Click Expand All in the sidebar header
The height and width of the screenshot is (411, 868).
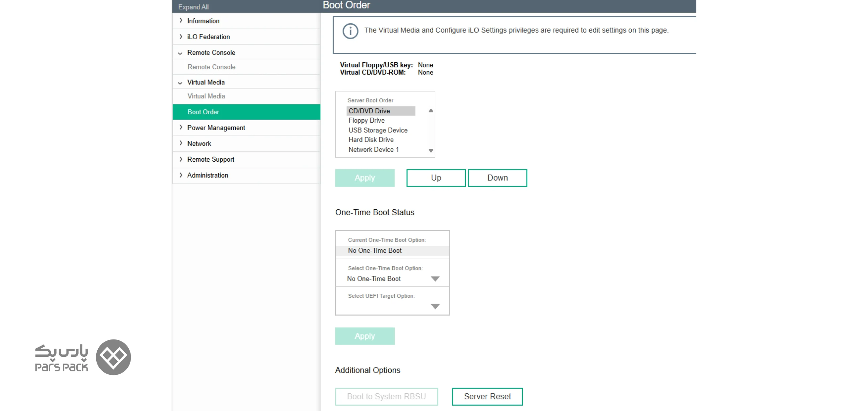click(x=193, y=7)
